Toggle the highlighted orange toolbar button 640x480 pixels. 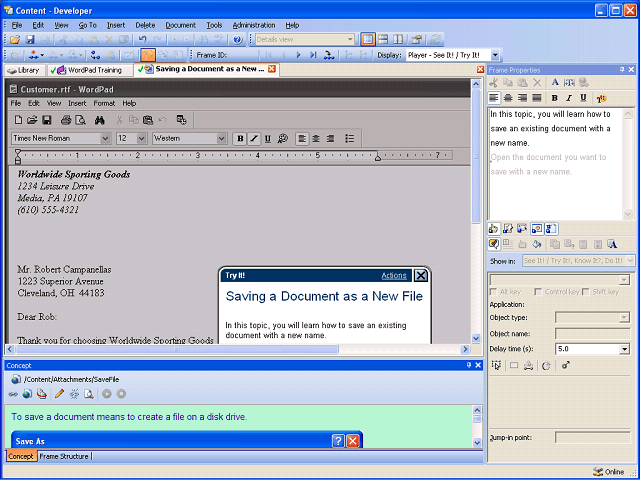pyautogui.click(x=148, y=55)
